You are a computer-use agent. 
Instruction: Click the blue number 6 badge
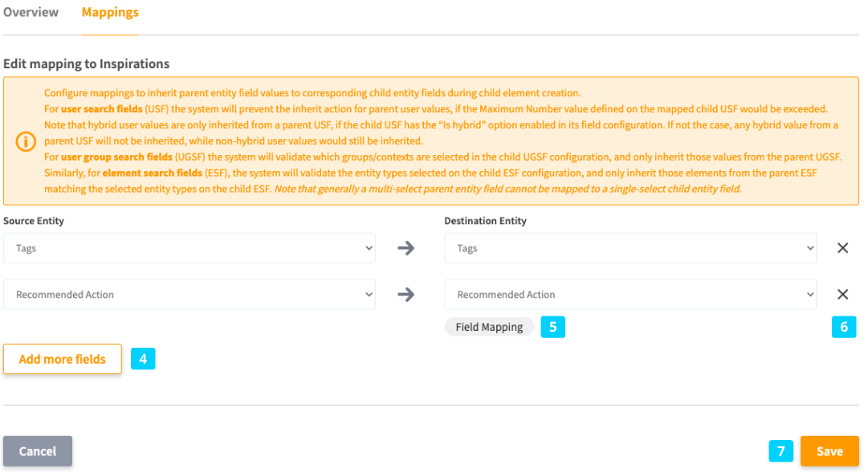click(843, 327)
